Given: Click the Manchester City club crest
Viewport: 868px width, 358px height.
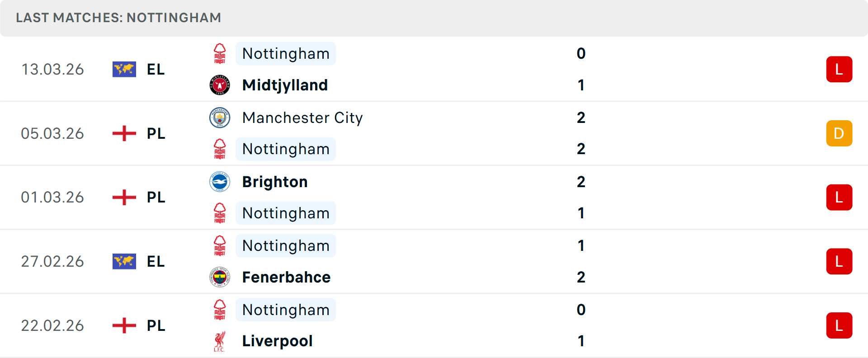Looking at the screenshot, I should point(220,118).
